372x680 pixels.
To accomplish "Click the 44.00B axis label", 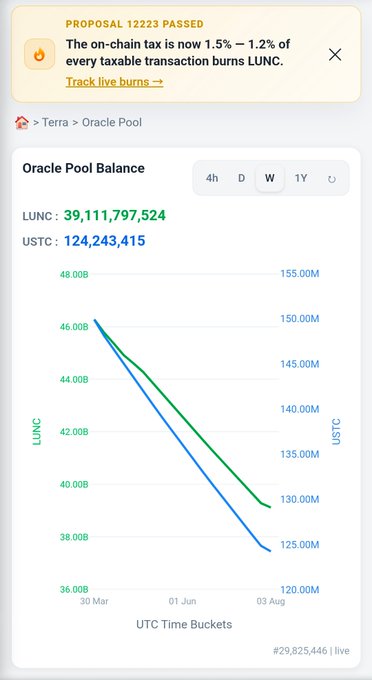I will click(74, 379).
